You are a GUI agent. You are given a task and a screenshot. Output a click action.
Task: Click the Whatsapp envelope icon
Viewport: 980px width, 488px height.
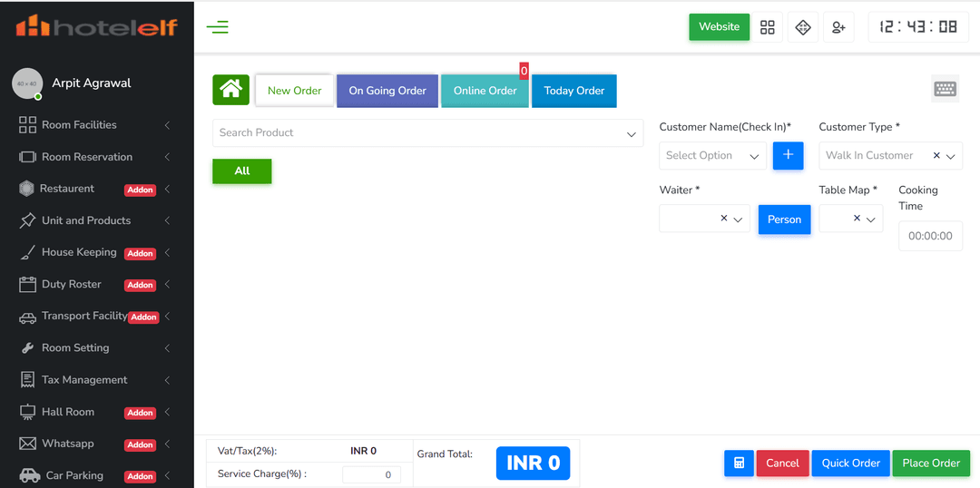point(27,444)
